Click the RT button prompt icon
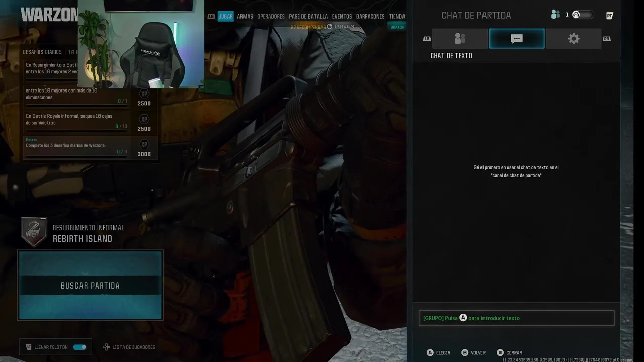 tap(610, 16)
